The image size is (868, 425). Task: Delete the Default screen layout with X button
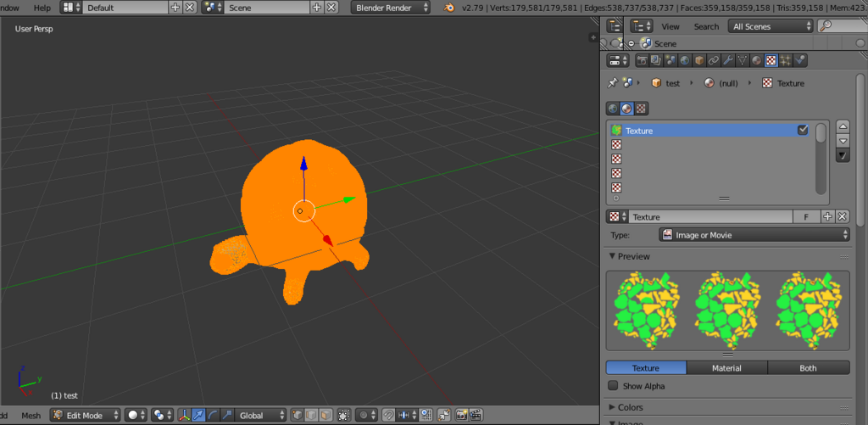(189, 8)
